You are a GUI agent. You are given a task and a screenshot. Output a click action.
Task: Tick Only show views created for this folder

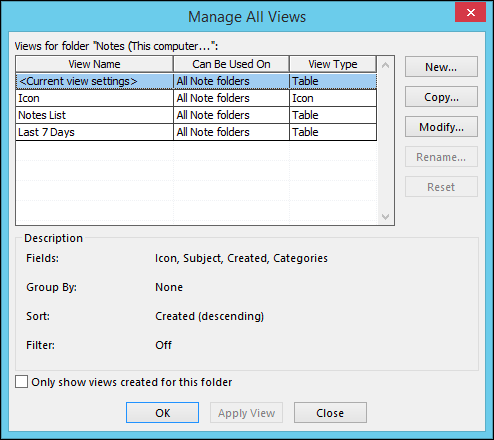22,382
